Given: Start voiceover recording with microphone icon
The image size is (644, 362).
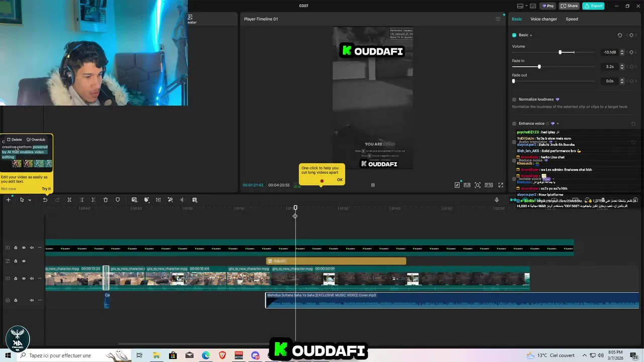Looking at the screenshot, I should [x=497, y=200].
